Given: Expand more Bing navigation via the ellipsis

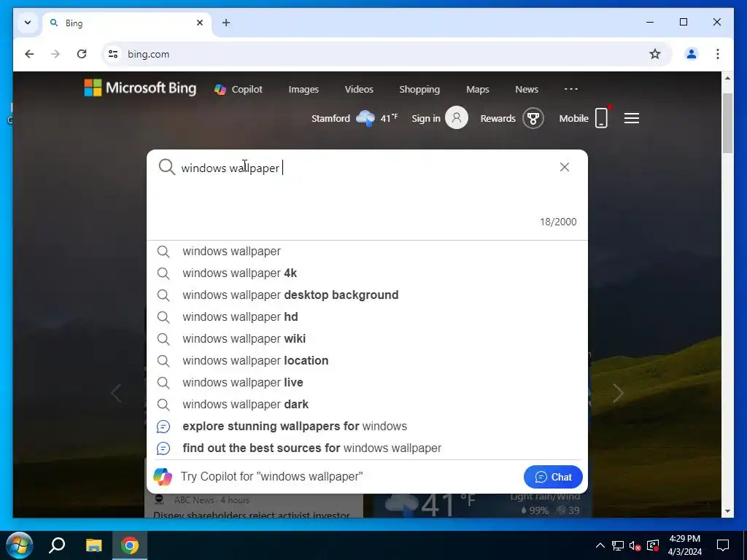Looking at the screenshot, I should [570, 89].
